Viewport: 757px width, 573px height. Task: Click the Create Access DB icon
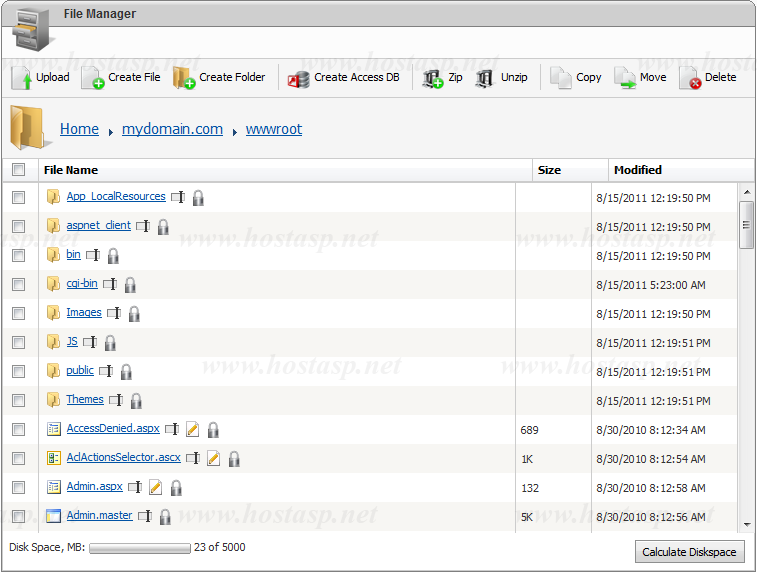(298, 79)
